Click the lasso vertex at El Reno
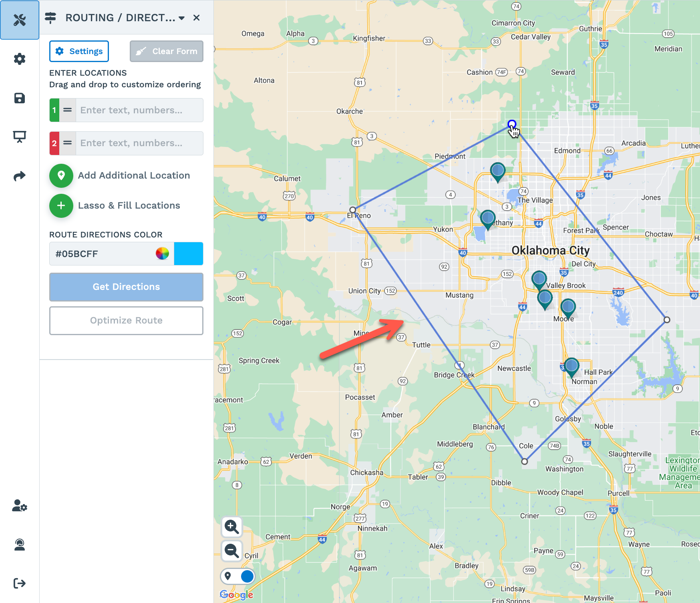This screenshot has width=700, height=603. pyautogui.click(x=353, y=210)
